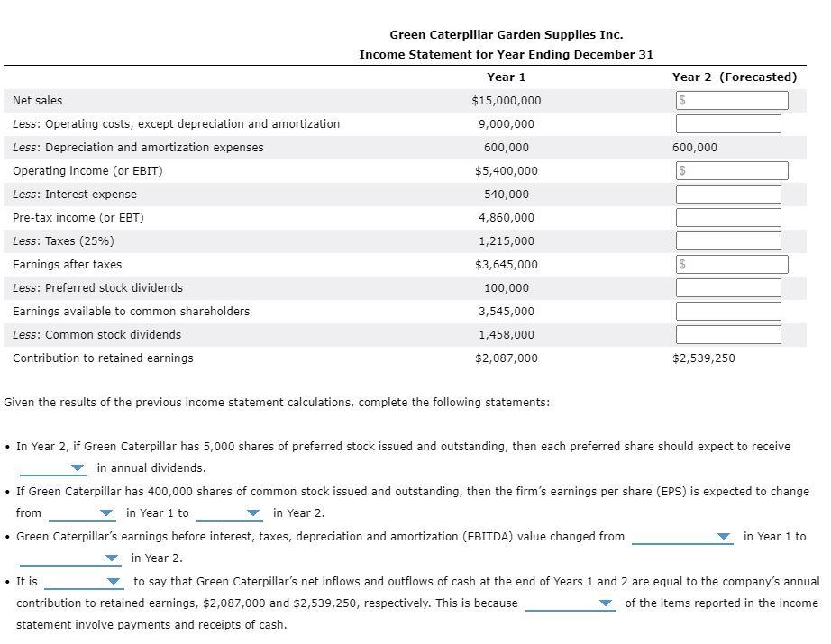831x644 pixels.
Task: Open the EPS 'to' Year 2 dropdown
Action: pyautogui.click(x=230, y=512)
